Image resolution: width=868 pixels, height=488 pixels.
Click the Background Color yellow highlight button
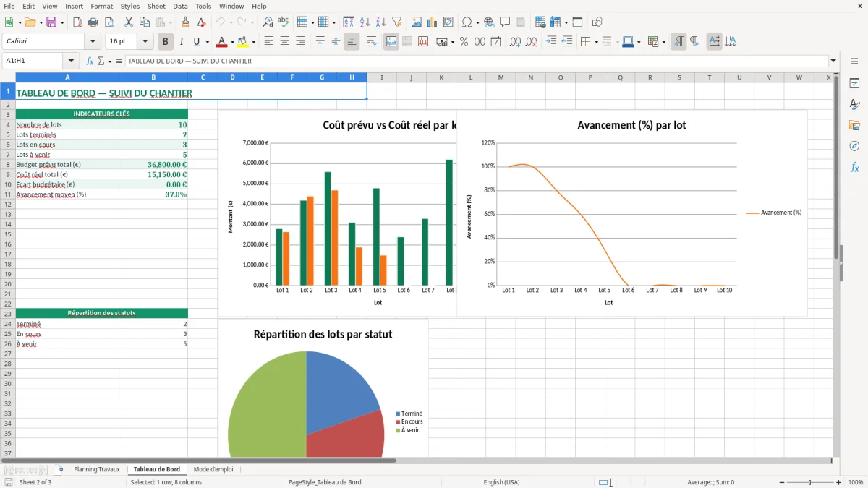244,42
